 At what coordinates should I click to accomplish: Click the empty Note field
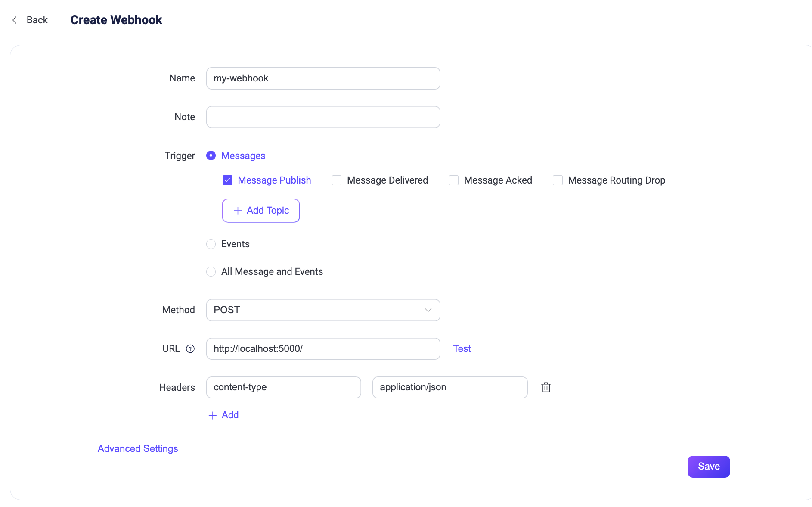(x=322, y=117)
